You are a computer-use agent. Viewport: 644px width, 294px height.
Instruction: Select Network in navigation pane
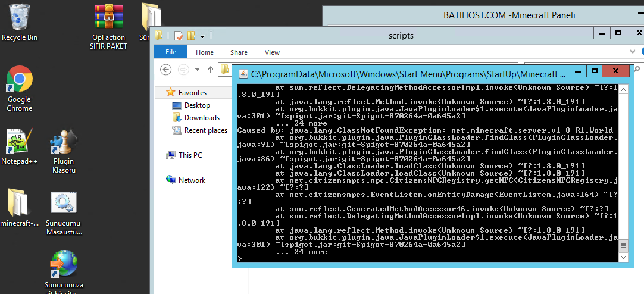tap(185, 180)
